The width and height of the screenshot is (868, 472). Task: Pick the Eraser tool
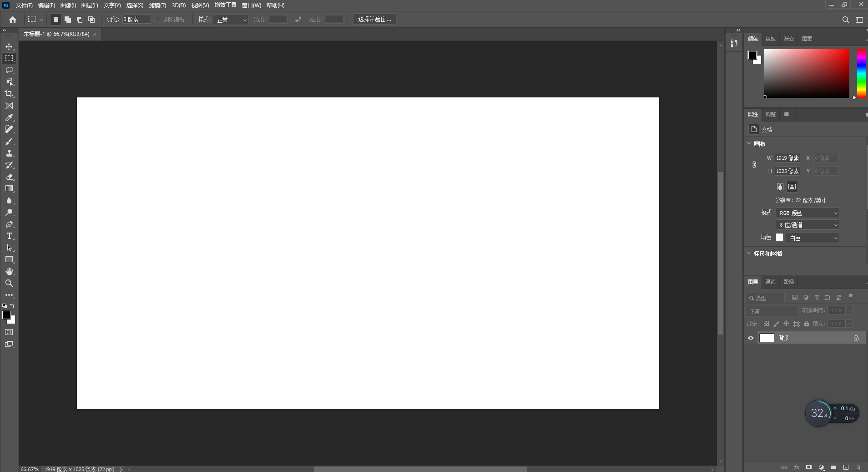9,177
